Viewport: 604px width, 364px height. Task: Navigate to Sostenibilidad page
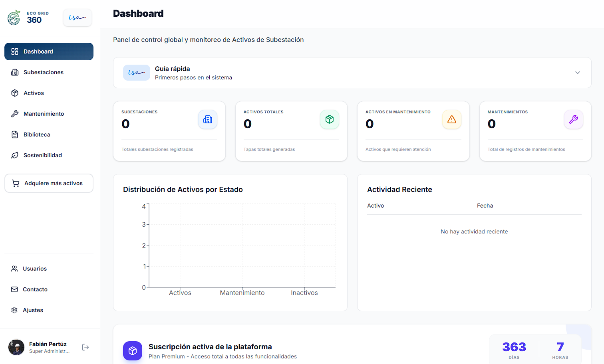[43, 155]
